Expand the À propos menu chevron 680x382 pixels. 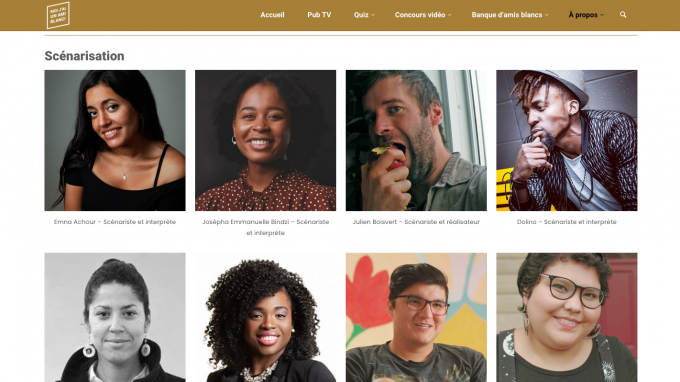(602, 15)
